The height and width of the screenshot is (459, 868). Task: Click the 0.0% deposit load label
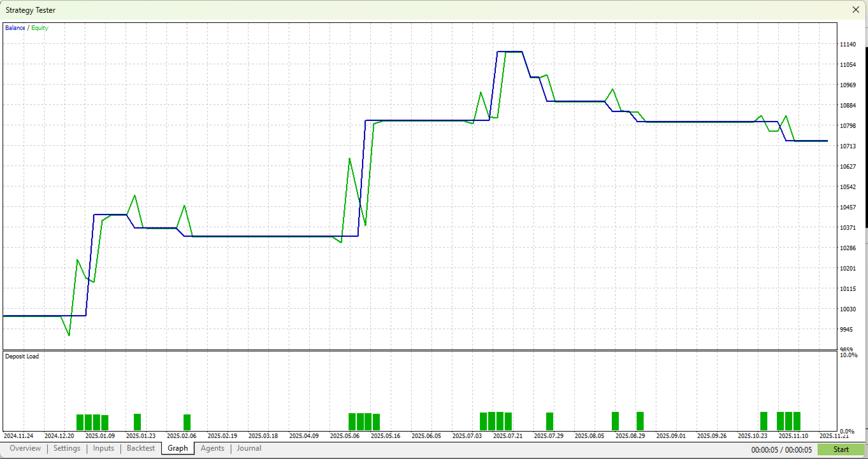[848, 432]
